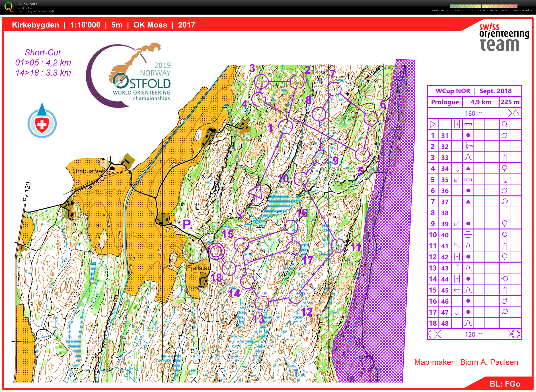Click the finish double circle on the map
This screenshot has width=536, height=392.
tap(216, 251)
